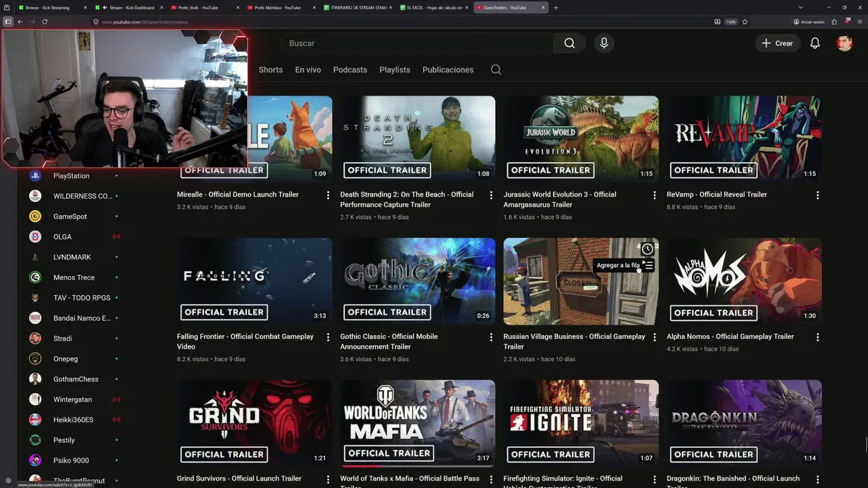868x488 pixels.
Task: Open more options for Russian Village Business
Action: click(x=654, y=337)
